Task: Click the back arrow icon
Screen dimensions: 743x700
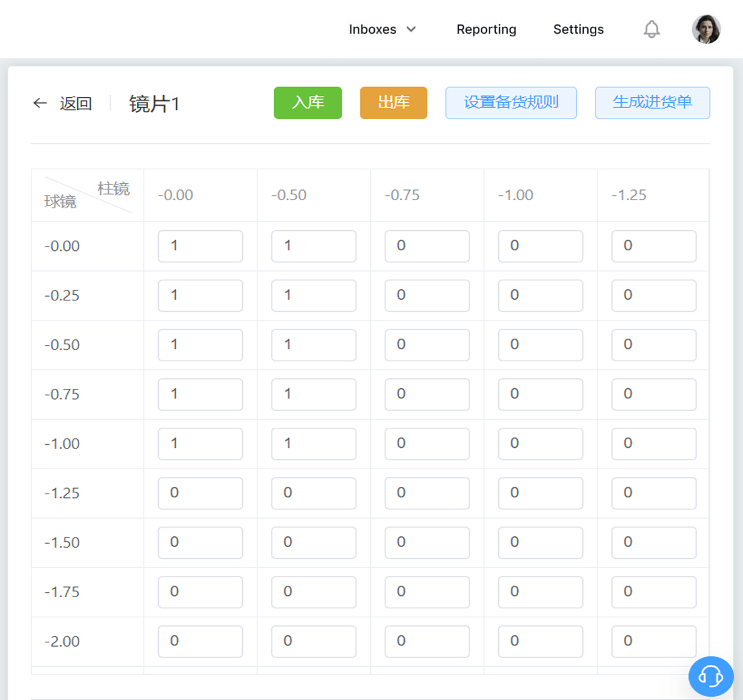Action: (40, 103)
